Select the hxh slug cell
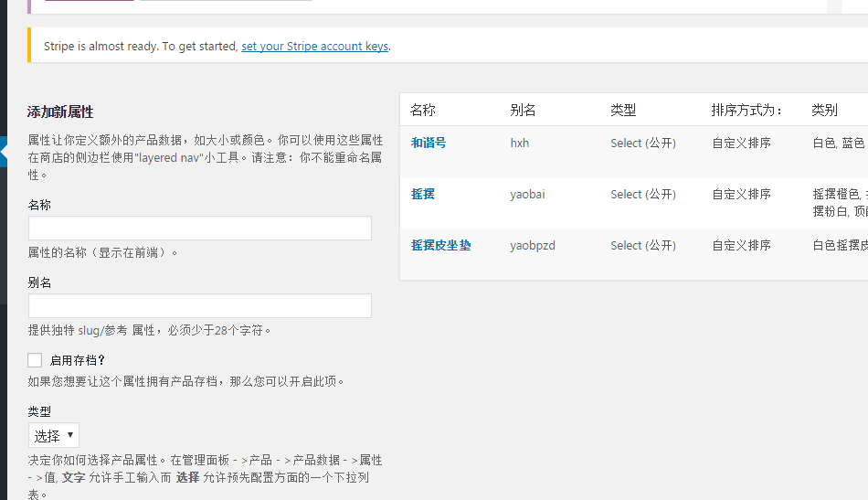 (x=520, y=143)
